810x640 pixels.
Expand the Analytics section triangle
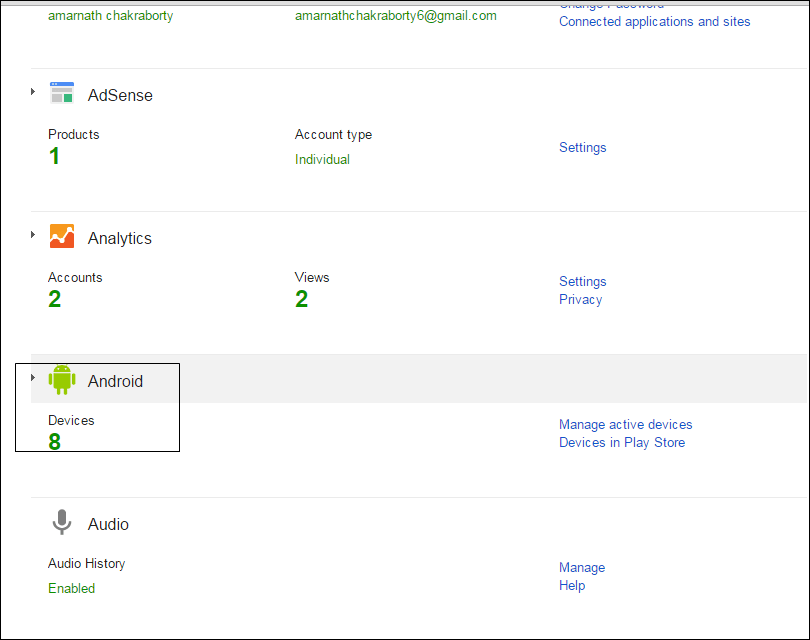(x=33, y=235)
